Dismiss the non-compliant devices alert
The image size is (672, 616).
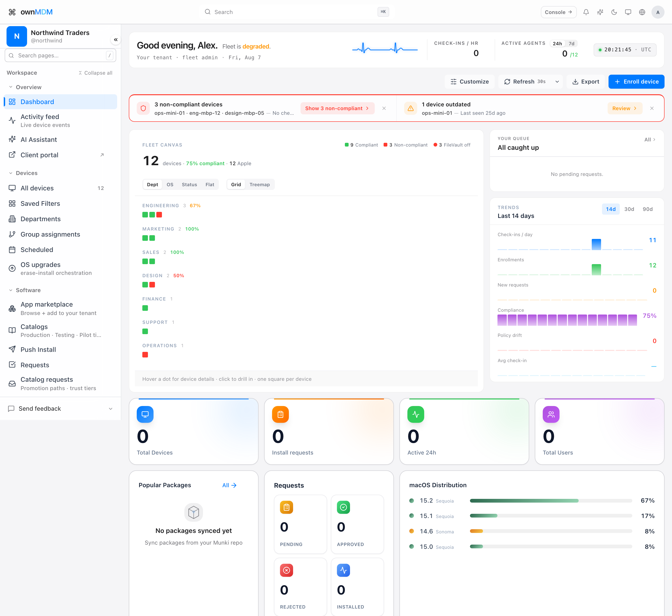(x=384, y=108)
